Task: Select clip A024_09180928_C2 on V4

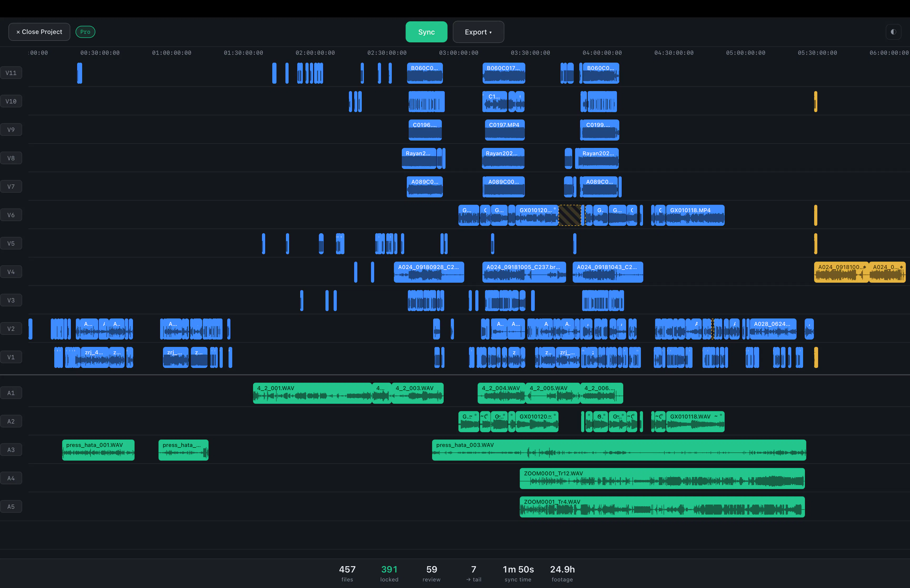Action: click(429, 272)
